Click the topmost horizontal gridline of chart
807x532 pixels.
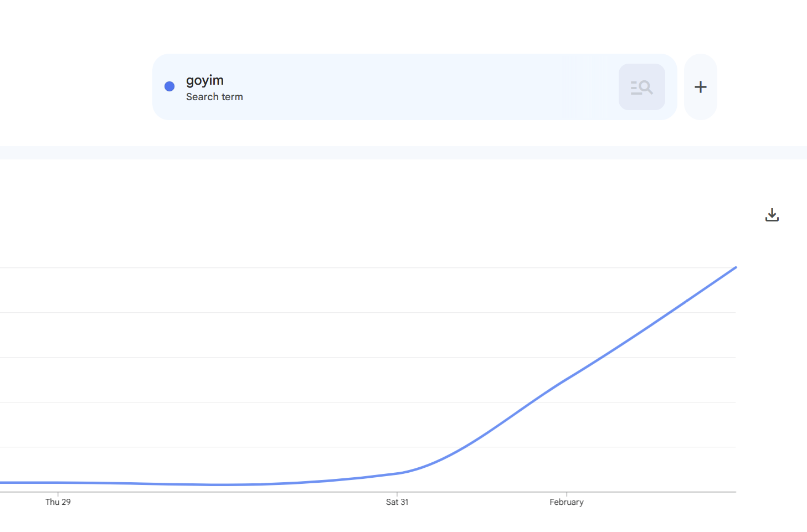(x=332, y=268)
